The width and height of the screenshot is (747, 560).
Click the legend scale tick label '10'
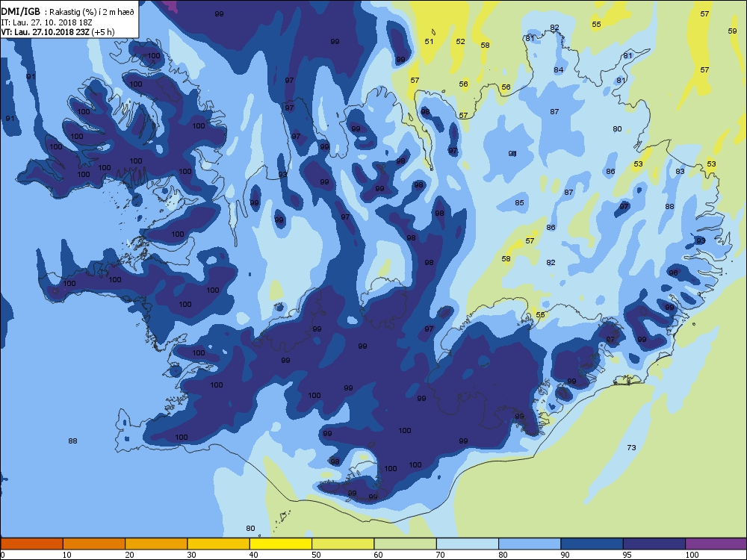(66, 555)
